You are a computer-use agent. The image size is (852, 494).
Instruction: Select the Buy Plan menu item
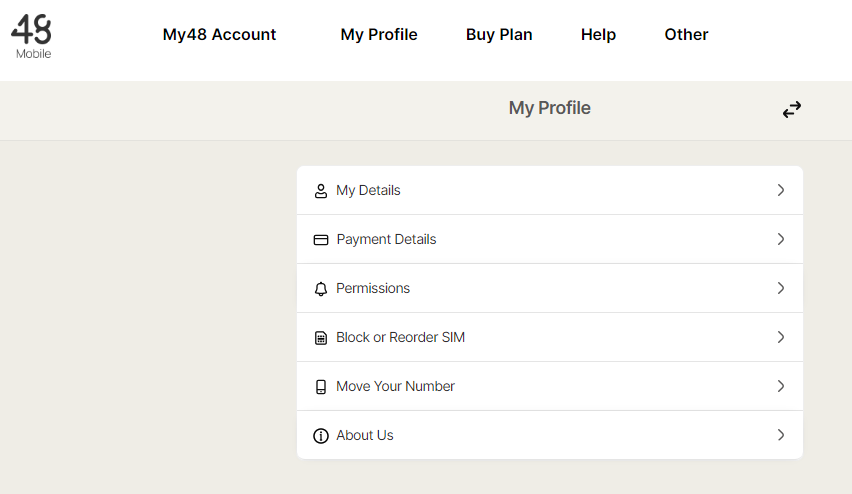point(499,34)
